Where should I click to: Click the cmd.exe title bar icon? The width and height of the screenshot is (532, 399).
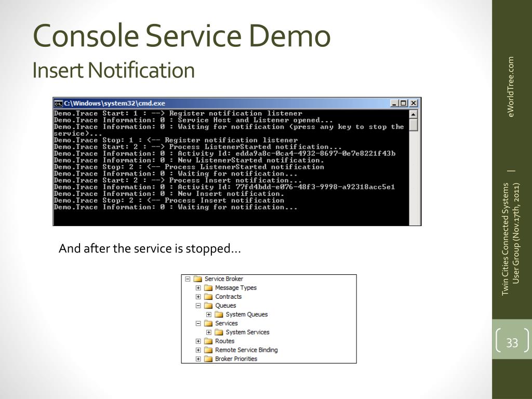[x=58, y=103]
